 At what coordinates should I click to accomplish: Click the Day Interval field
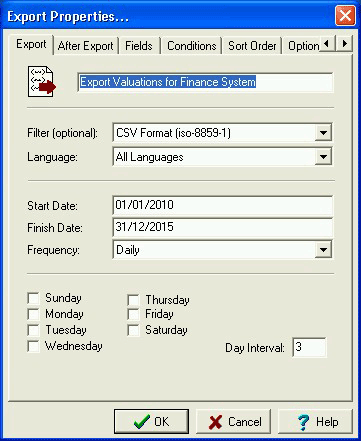[309, 347]
